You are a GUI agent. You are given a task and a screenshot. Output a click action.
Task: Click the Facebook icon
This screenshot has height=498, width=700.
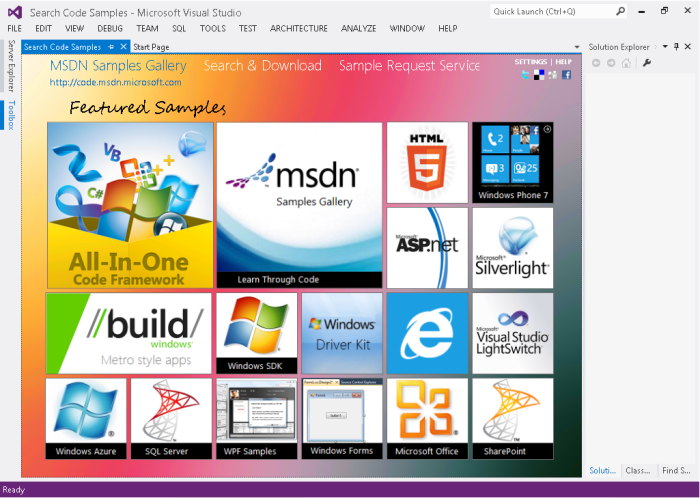[567, 75]
